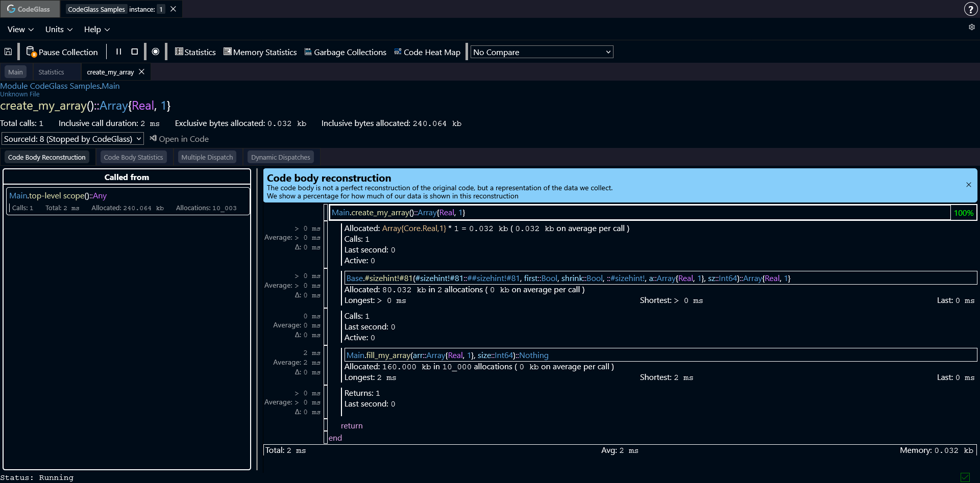The width and height of the screenshot is (980, 483).
Task: Open the SourceId 8 dropdown
Action: [72, 138]
